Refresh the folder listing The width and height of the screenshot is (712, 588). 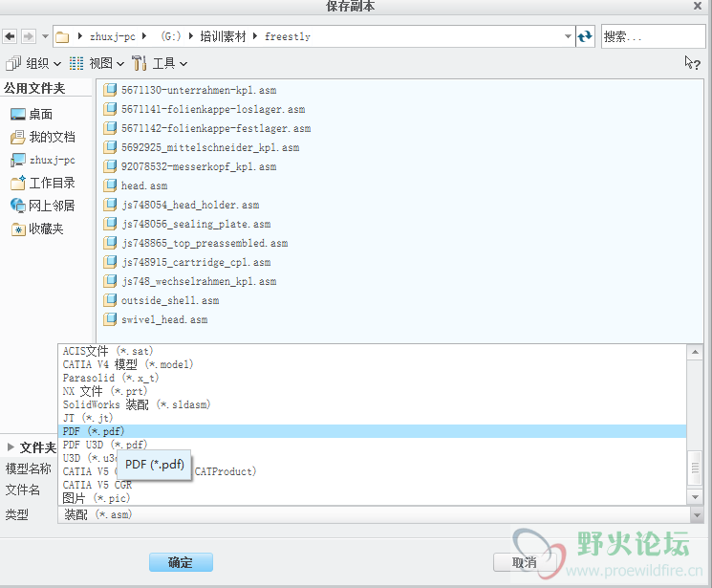coord(585,36)
